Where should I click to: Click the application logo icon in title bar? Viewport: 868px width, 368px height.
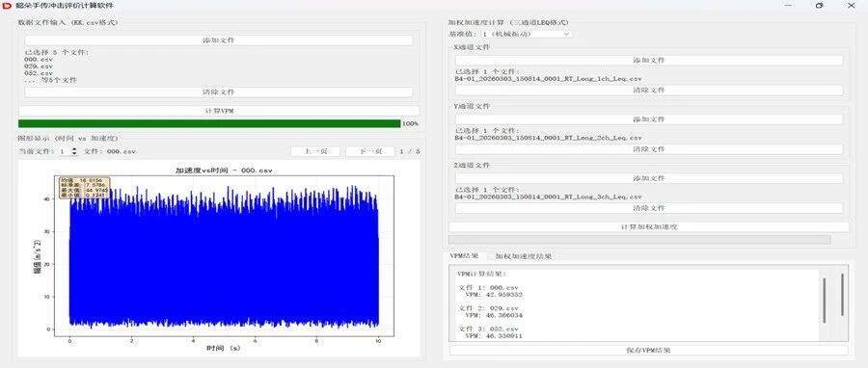(7, 5)
